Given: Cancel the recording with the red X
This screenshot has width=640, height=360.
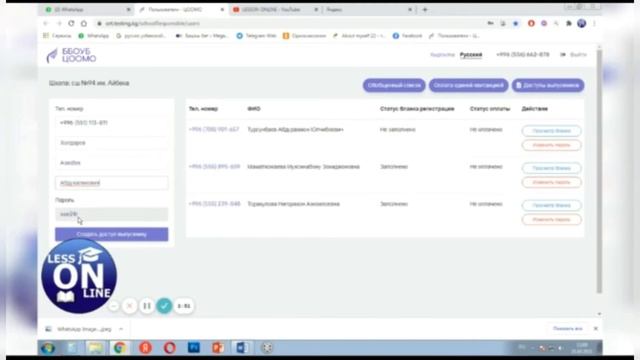Looking at the screenshot, I should tap(130, 306).
